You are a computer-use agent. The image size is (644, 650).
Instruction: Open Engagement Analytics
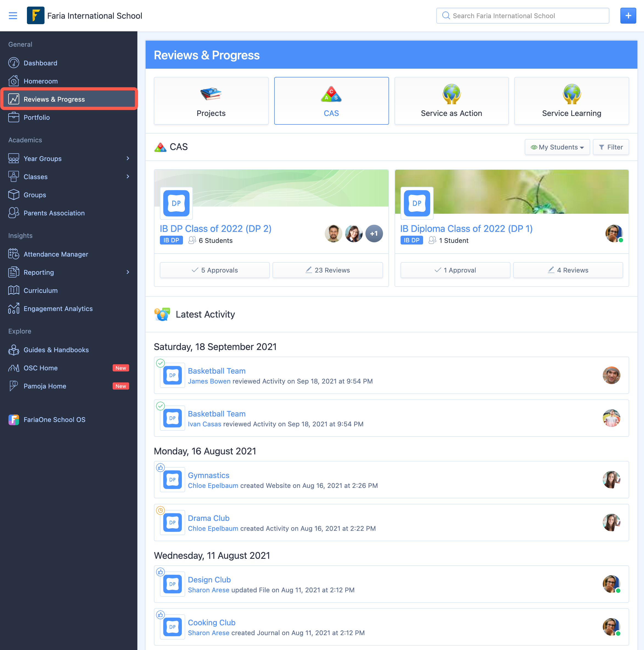point(58,308)
